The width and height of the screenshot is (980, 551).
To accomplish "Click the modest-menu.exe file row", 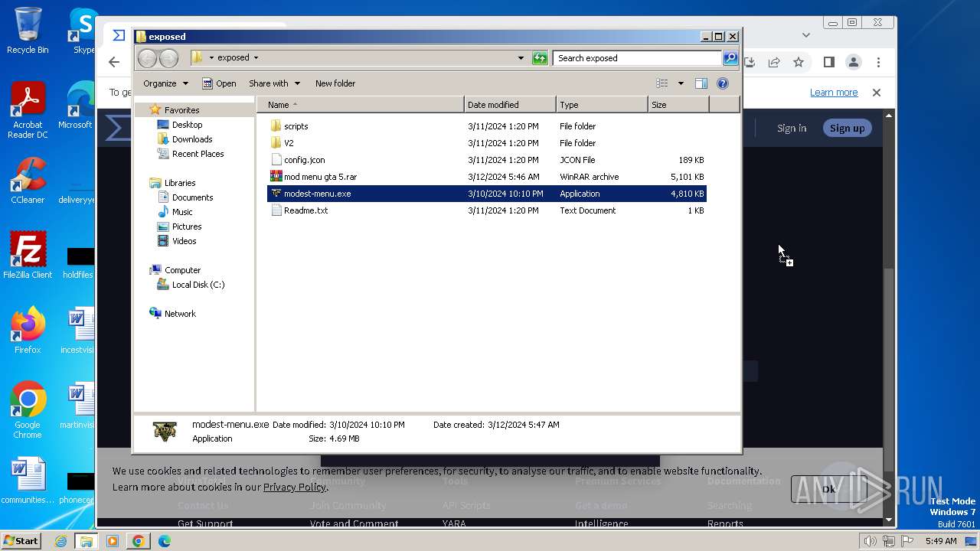I will (486, 194).
